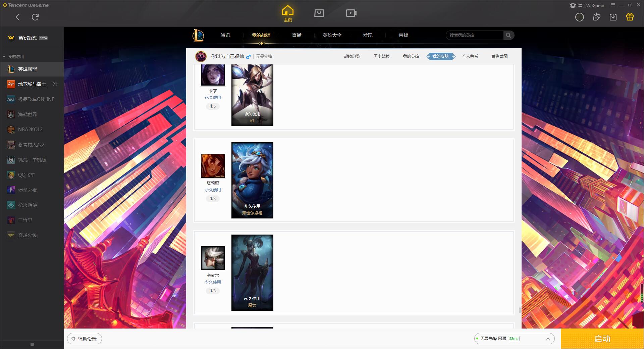The width and height of the screenshot is (644, 349).
Task: Open the 查找 tab
Action: tap(403, 35)
